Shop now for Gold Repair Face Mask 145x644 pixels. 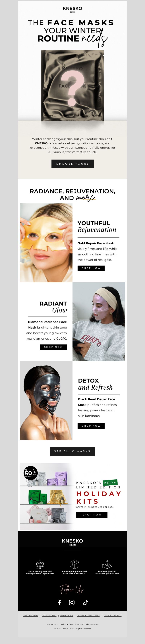(91, 268)
